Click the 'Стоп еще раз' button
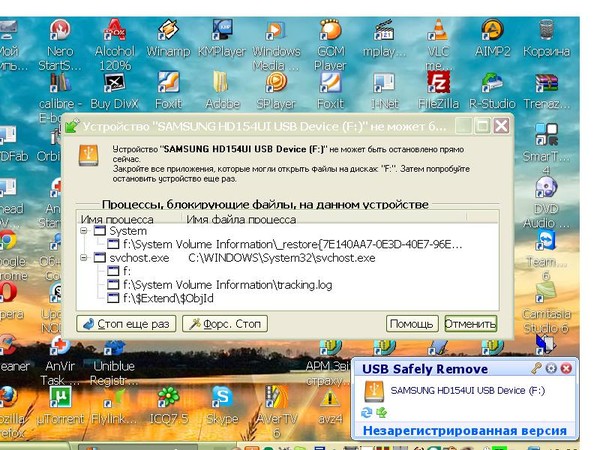600x450 pixels. (126, 324)
